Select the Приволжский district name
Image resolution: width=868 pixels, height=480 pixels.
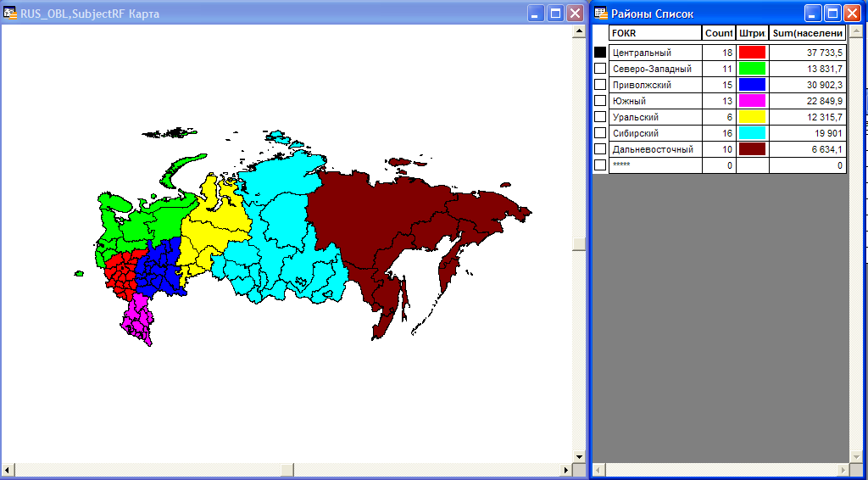tap(642, 86)
